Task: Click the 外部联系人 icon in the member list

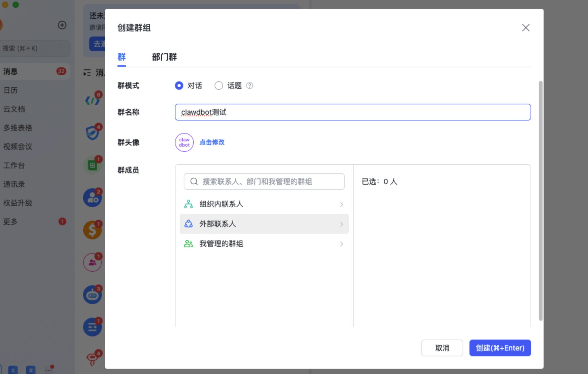Action: (188, 224)
